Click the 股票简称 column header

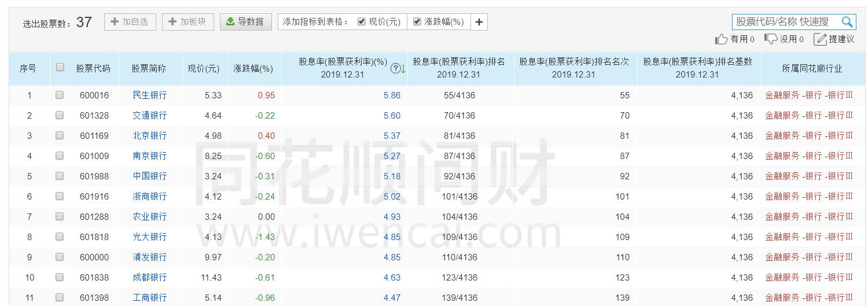point(149,68)
